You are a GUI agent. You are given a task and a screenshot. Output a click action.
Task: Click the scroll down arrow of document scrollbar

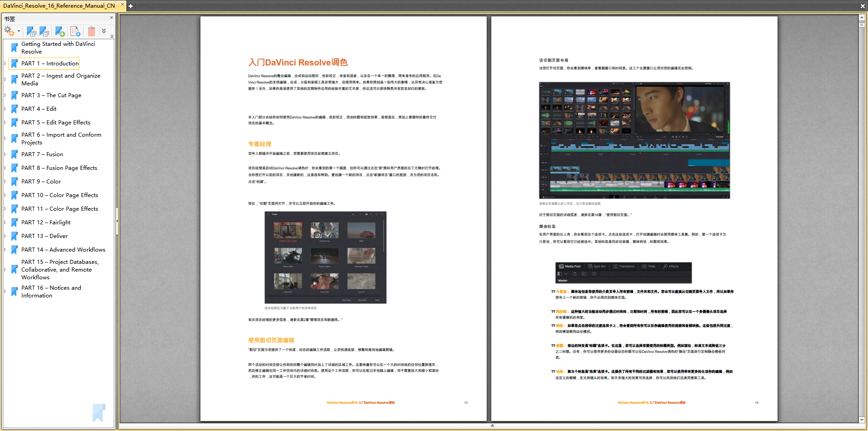[862, 420]
